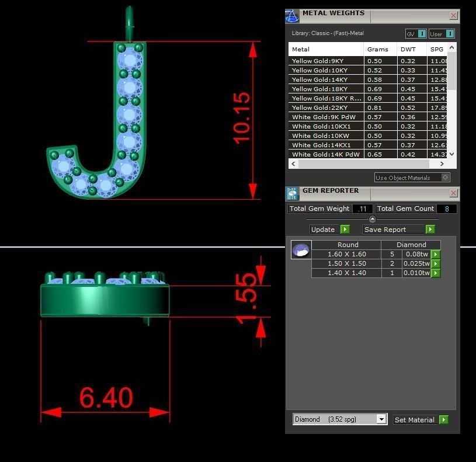Click the Library: Classic - (Fast)-Metal label
The height and width of the screenshot is (462, 476).
point(328,33)
